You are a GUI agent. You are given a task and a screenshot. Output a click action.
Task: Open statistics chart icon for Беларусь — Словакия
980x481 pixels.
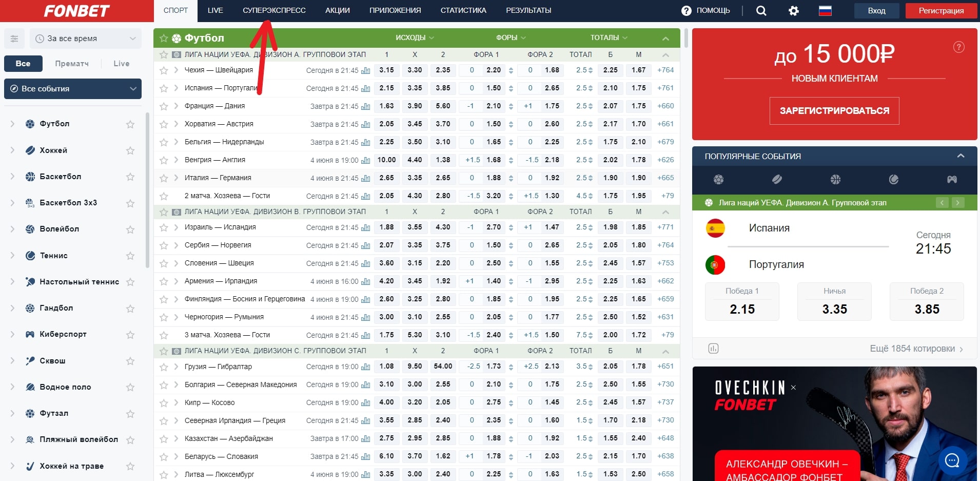click(366, 456)
